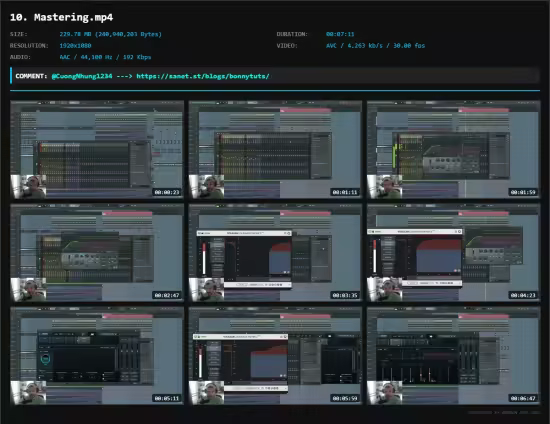The image size is (550, 424).
Task: Select the duration value 00:07:11
Action: tap(340, 34)
